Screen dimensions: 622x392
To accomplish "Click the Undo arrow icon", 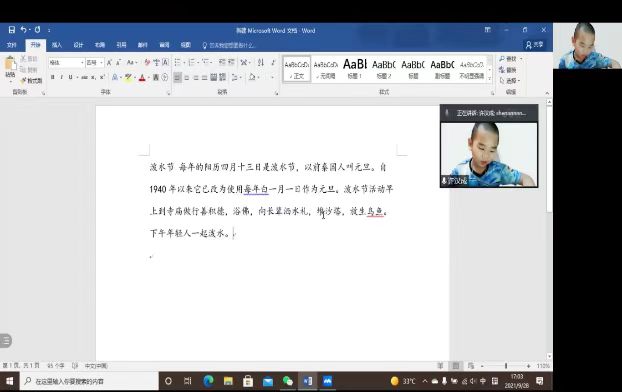I will click(24, 30).
